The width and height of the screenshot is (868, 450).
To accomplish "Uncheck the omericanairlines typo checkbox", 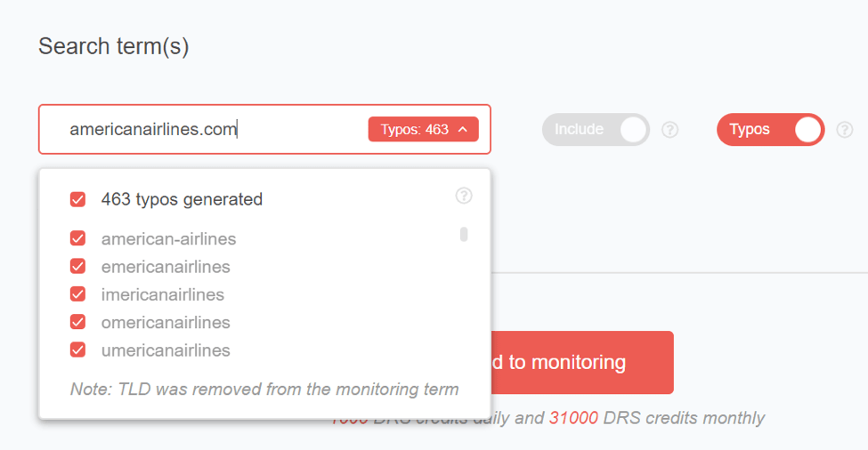I will (x=78, y=322).
